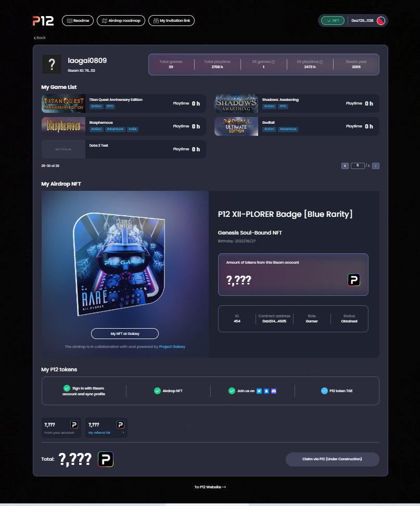Open the Twitter icon in Join us on
The width and height of the screenshot is (420, 506).
coord(259,391)
